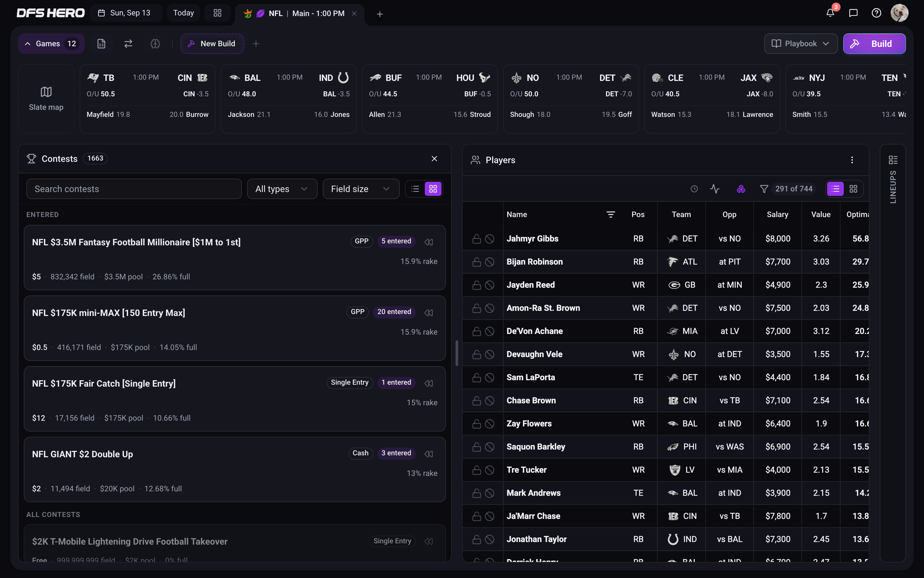Click the Today button
Viewport: 924px width, 578px height.
[x=183, y=13]
